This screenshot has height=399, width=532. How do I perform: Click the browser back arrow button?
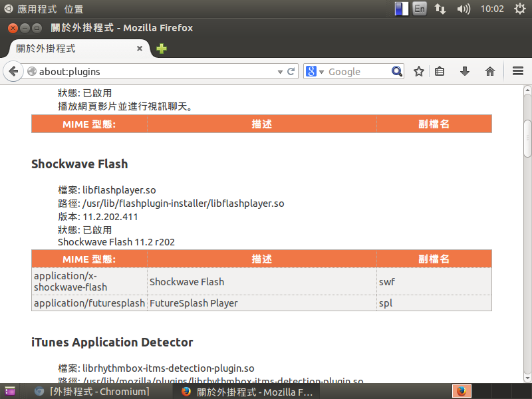[x=13, y=72]
